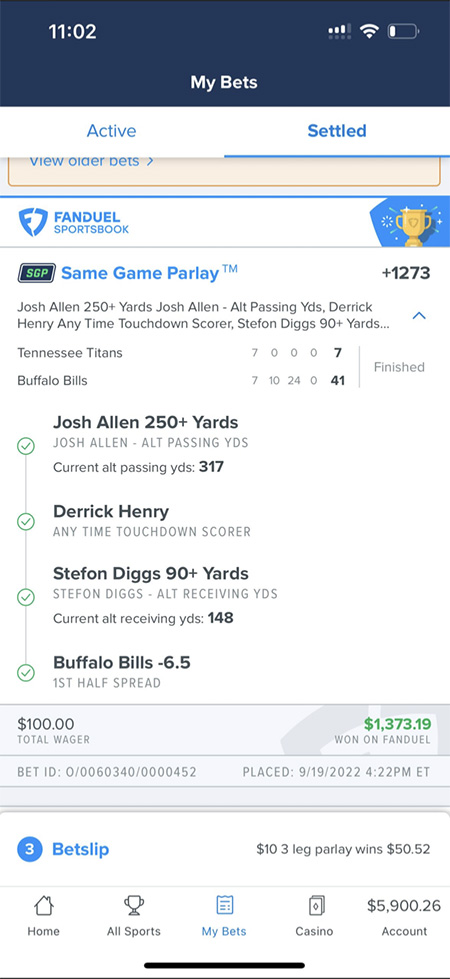Open the Casino cards icon
Screen dimensions: 450x979
pos(314,905)
